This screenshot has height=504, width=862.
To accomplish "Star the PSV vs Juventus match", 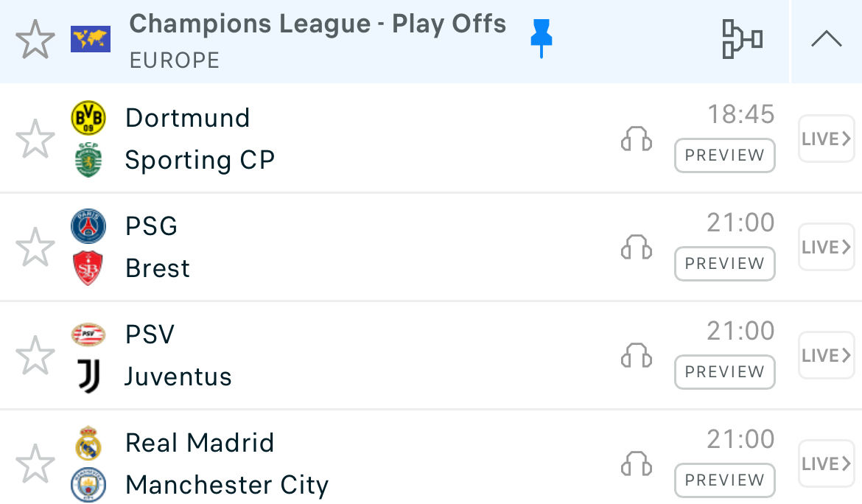I will pos(35,355).
